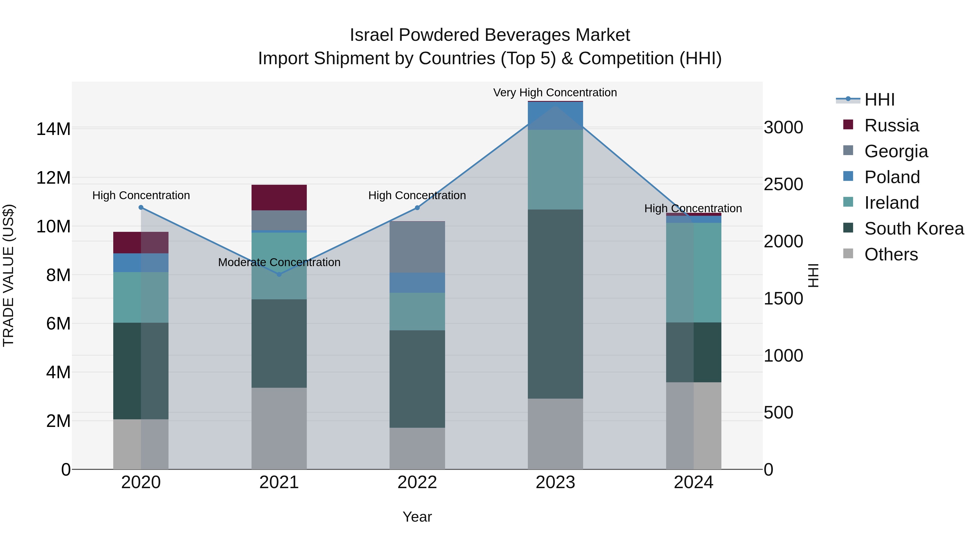980x551 pixels.
Task: Toggle the Ireland legend label
Action: coord(892,203)
